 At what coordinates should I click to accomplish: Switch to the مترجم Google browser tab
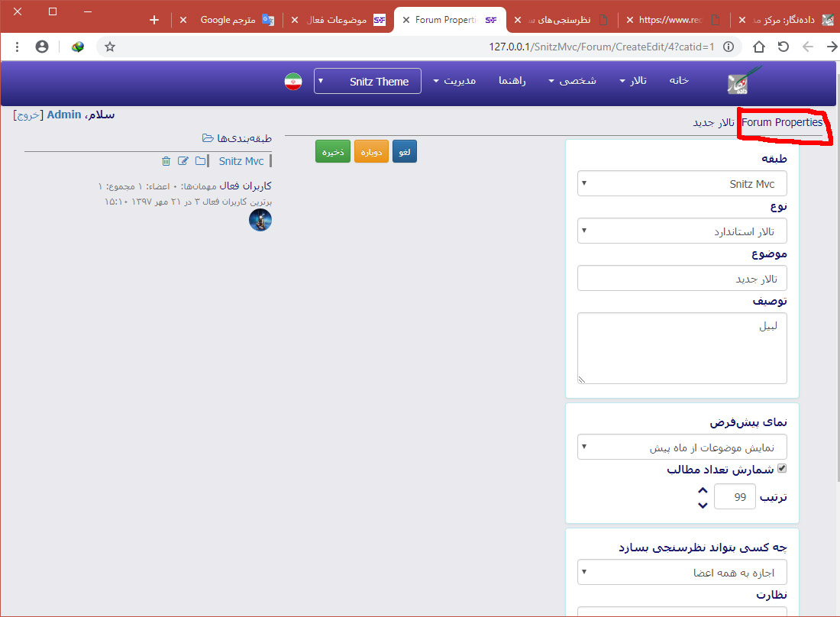pos(228,20)
